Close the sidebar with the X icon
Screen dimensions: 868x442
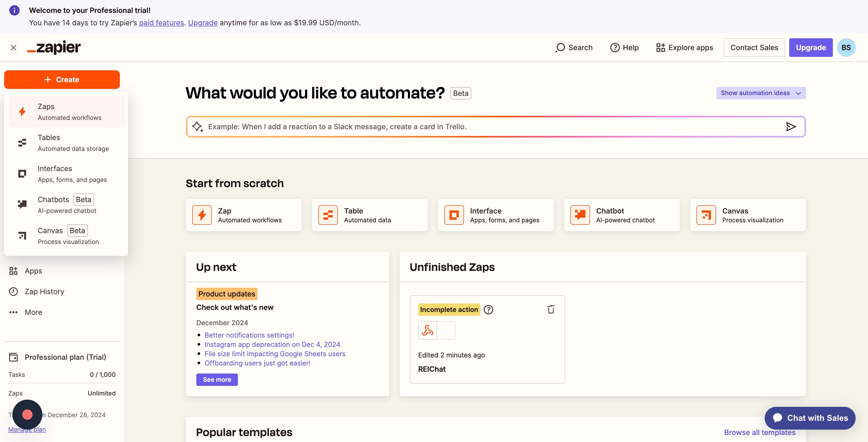(x=13, y=48)
